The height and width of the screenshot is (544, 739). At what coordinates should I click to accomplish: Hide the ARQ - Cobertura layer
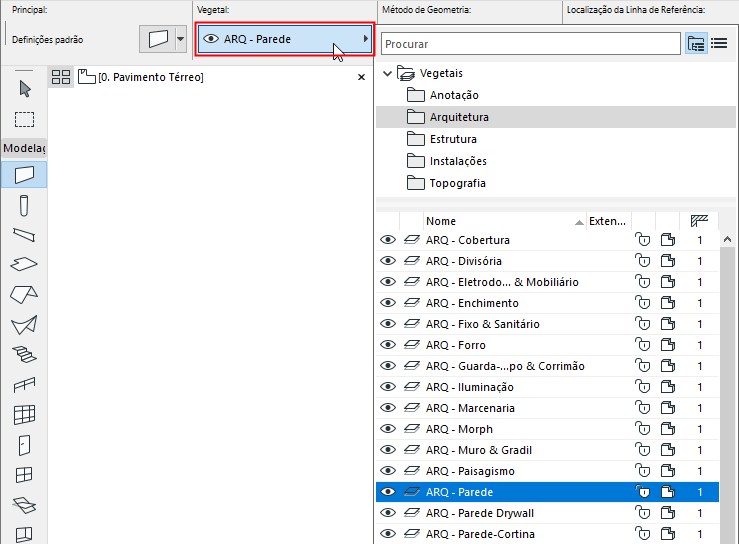pyautogui.click(x=388, y=240)
